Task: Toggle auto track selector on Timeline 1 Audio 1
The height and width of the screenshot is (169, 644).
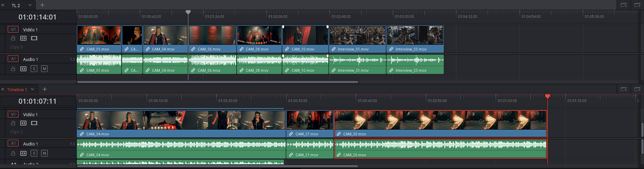Action: click(23, 153)
